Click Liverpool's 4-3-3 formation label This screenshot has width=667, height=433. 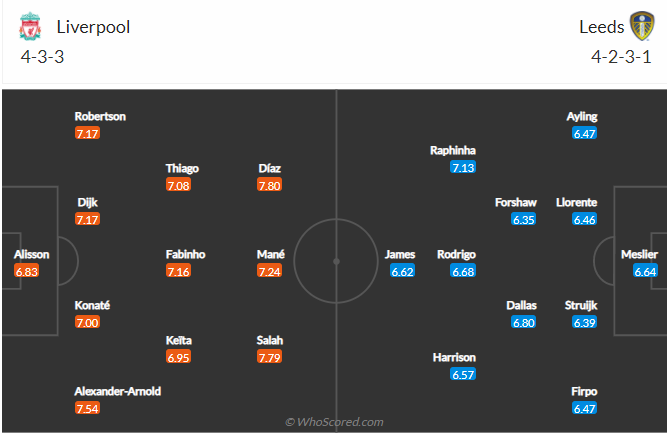point(42,57)
